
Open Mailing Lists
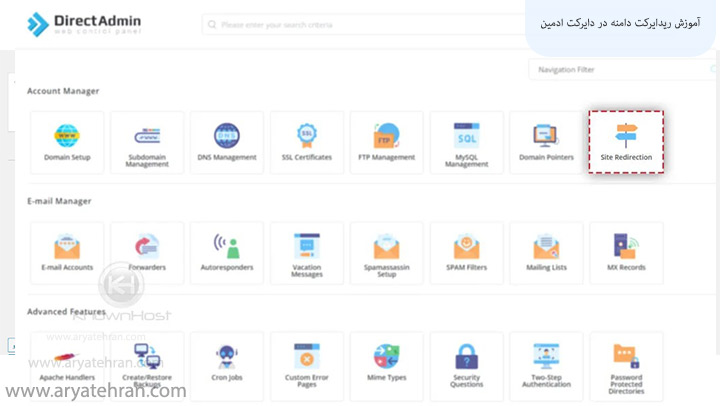(x=546, y=251)
